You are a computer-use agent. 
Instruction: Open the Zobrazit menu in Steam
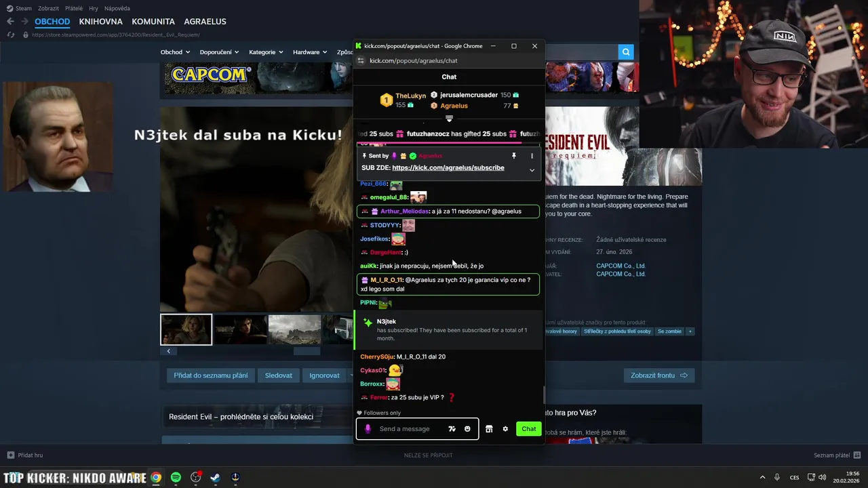click(48, 8)
